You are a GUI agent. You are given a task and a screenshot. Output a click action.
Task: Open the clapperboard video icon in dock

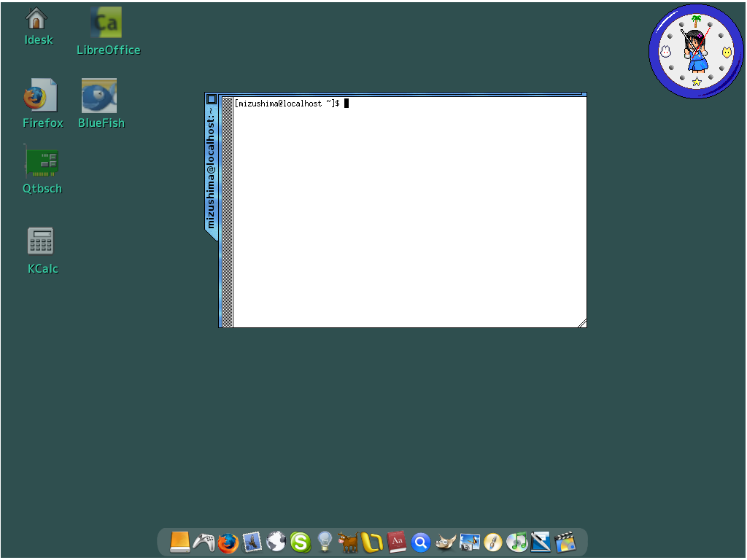point(565,542)
